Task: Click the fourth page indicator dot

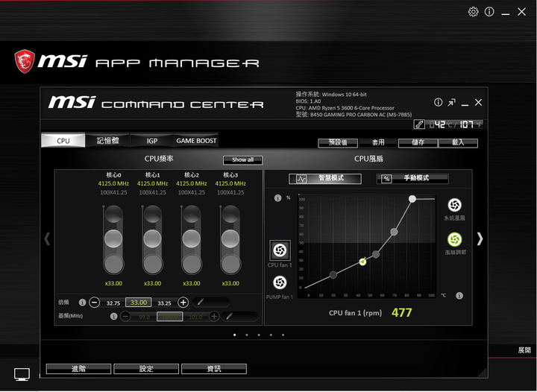Action: [271, 335]
